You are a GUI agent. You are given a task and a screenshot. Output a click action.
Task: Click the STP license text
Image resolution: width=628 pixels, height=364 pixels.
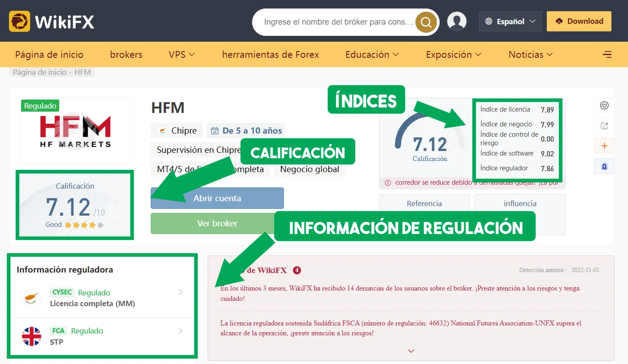(57, 342)
